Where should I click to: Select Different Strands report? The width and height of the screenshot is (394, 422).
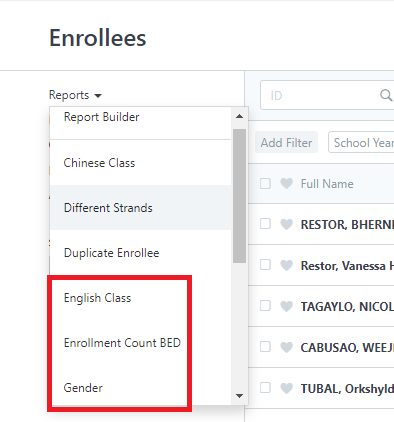(140, 208)
